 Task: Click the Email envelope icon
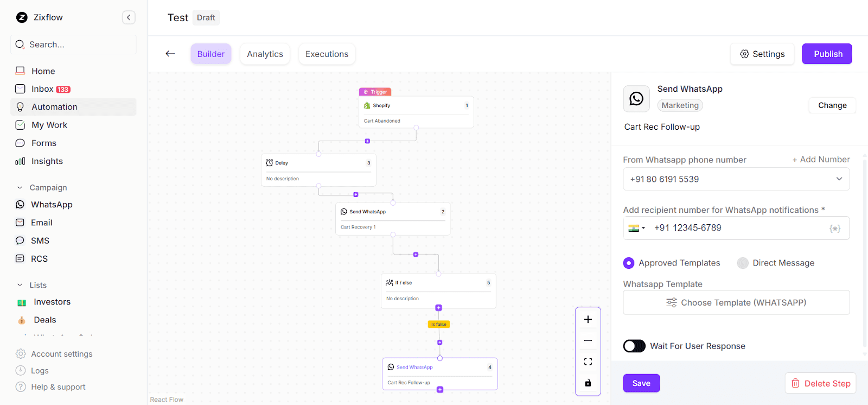pos(20,223)
